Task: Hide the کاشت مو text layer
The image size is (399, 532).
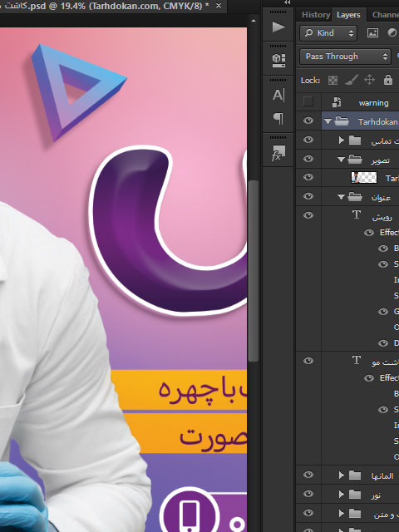Action: pyautogui.click(x=308, y=361)
